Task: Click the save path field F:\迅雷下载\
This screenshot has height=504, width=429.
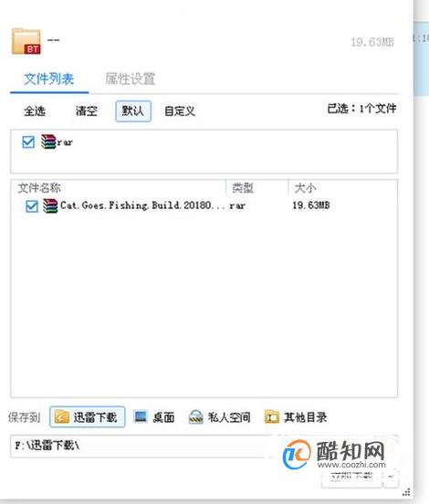Action: (141, 446)
